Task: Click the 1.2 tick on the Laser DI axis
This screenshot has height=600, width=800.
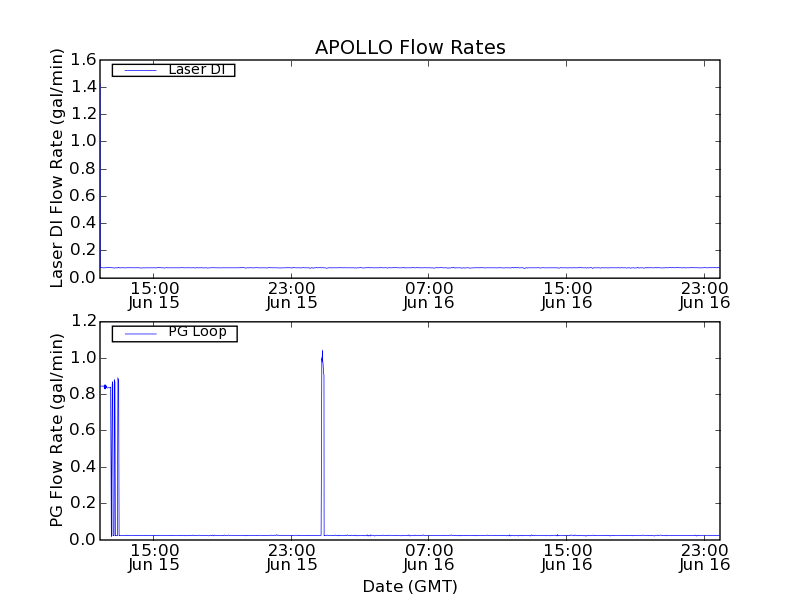Action: 83,114
